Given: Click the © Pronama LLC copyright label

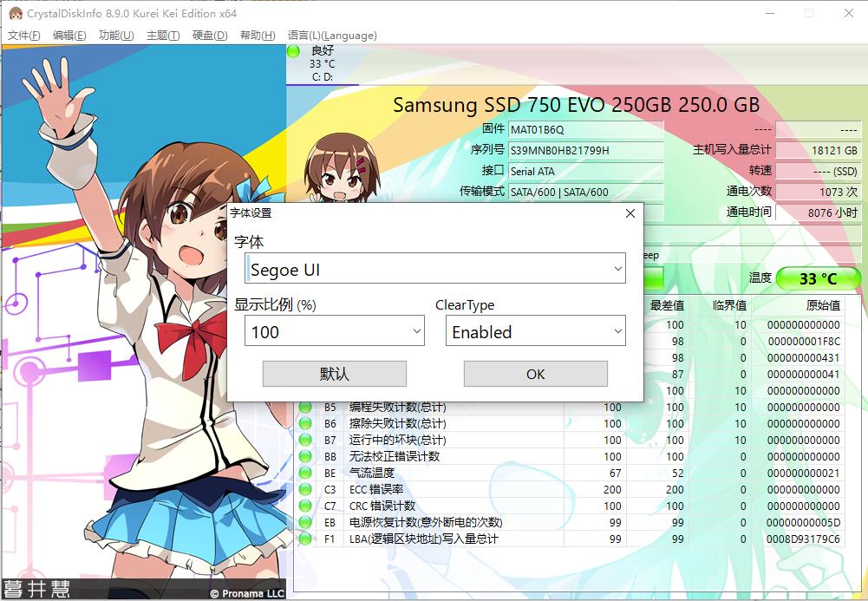Looking at the screenshot, I should 247,593.
